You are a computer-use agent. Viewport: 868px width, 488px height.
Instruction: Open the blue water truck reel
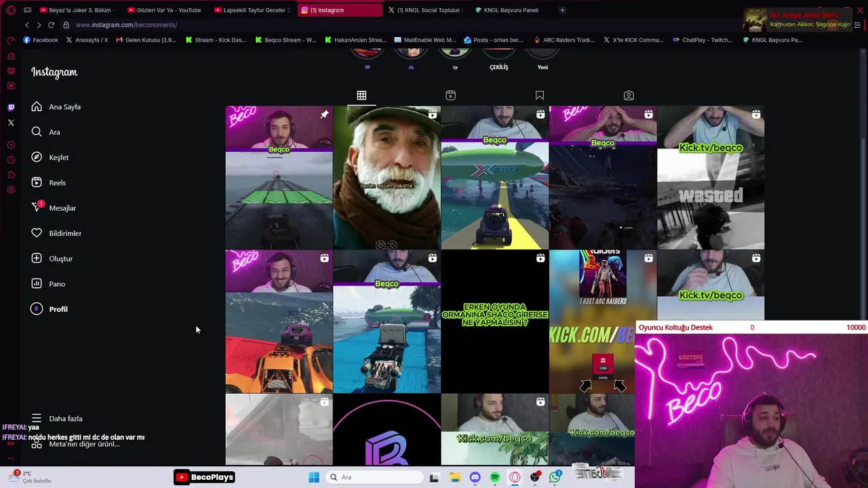(387, 321)
